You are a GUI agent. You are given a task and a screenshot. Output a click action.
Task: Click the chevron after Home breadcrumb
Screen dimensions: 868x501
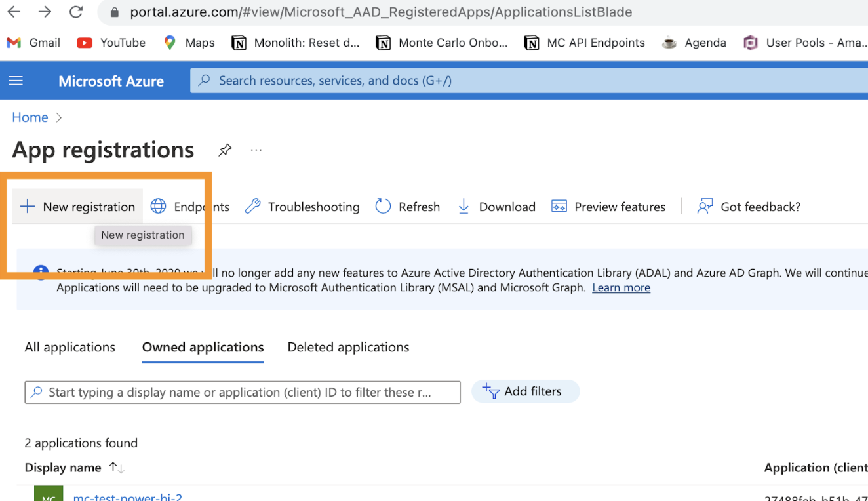coord(59,117)
